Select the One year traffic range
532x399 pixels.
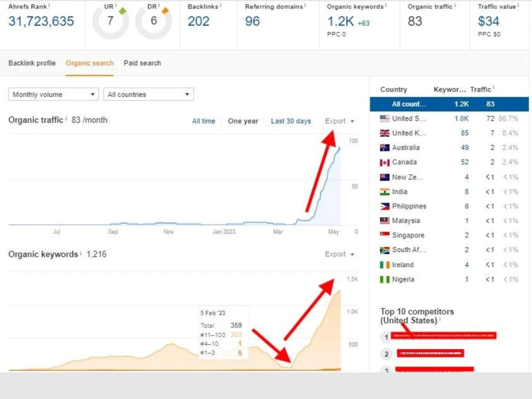pyautogui.click(x=243, y=121)
